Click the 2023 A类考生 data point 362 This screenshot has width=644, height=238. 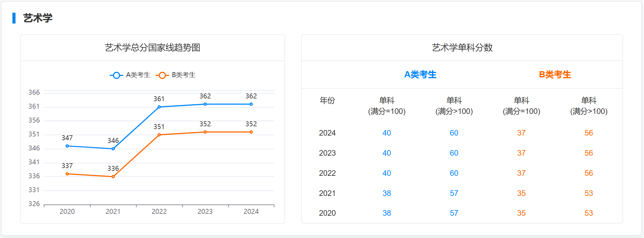(205, 104)
